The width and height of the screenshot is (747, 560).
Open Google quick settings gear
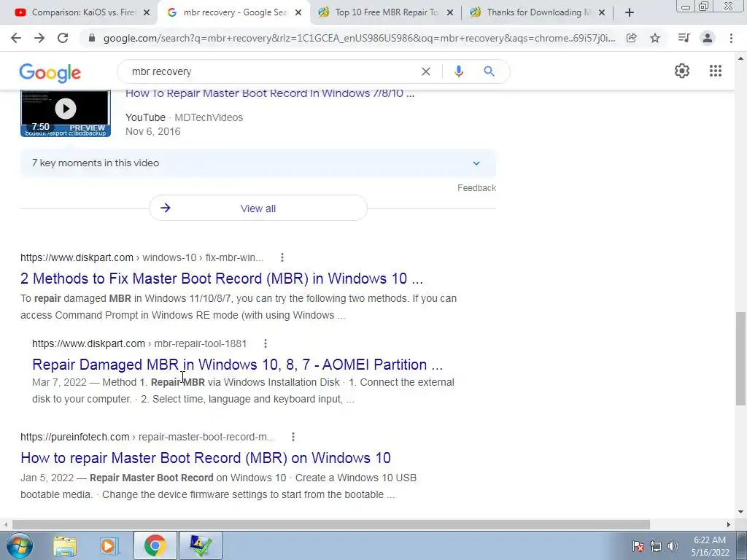682,71
